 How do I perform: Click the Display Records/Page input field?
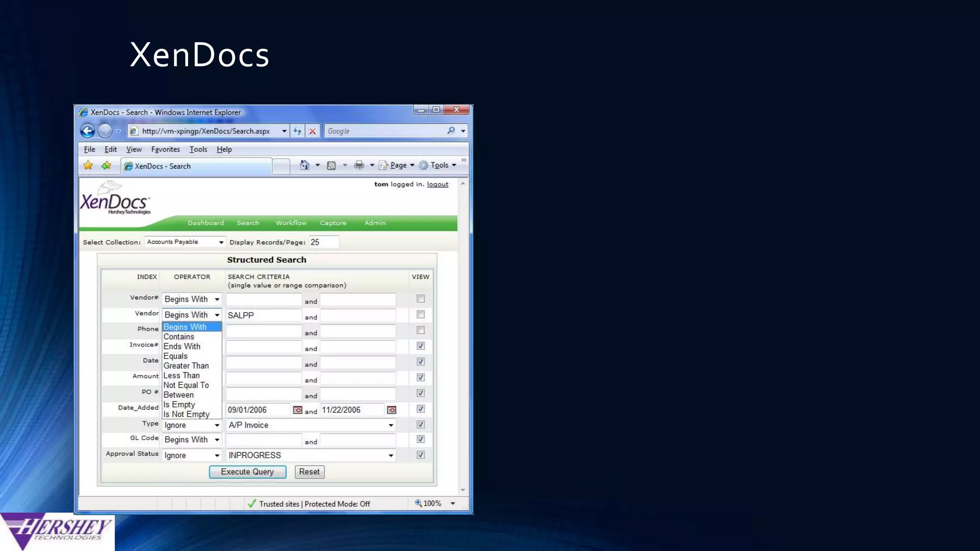324,242
